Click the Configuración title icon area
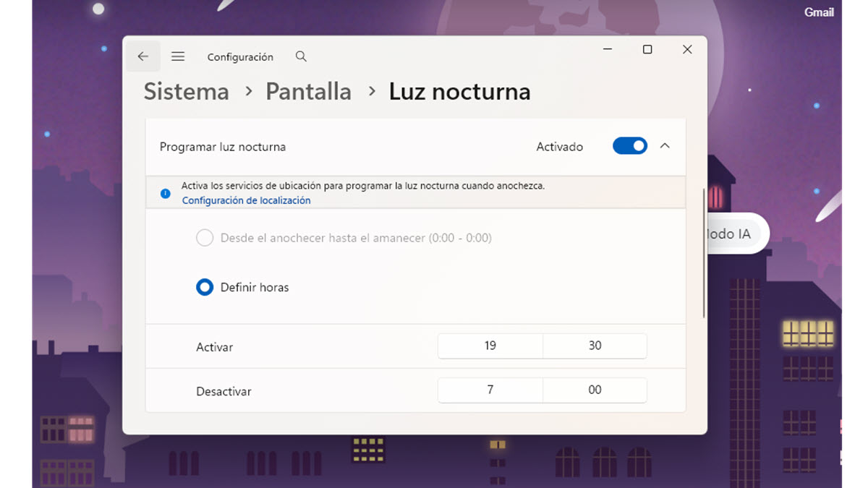 240,56
